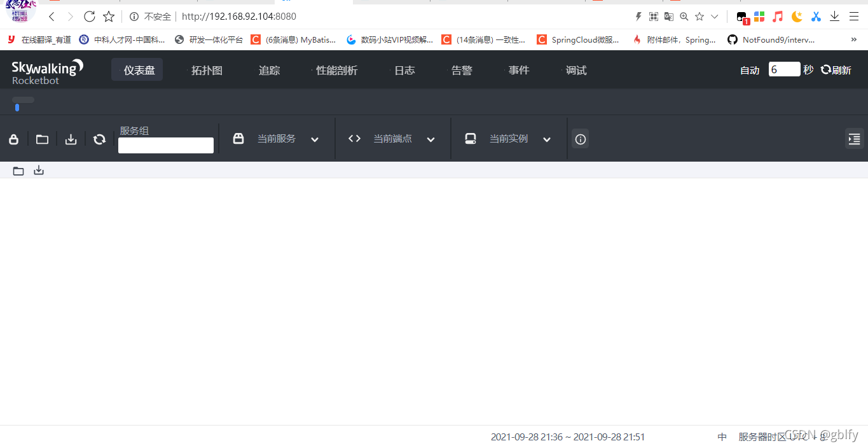Click the refresh seconds input showing 6

point(784,69)
